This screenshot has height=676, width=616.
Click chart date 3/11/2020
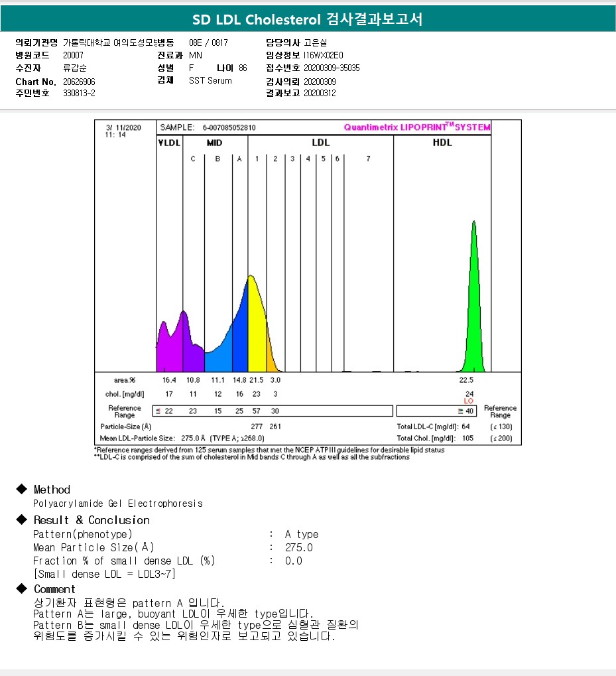click(123, 127)
